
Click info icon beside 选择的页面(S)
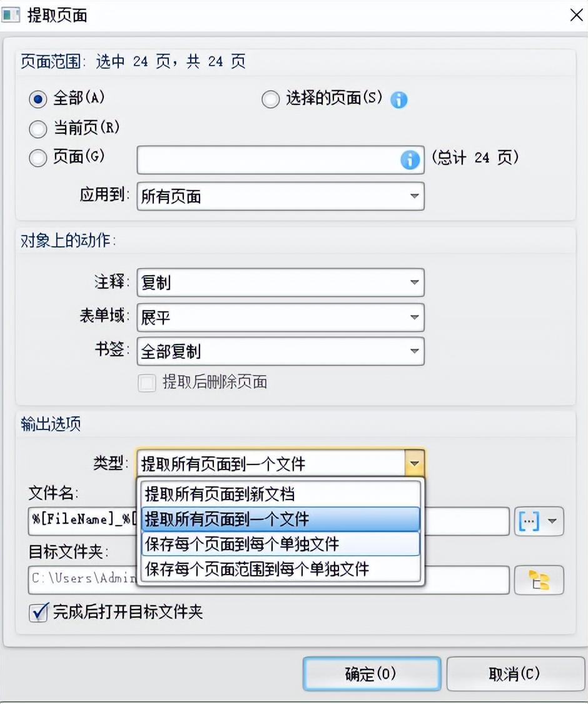coord(399,99)
